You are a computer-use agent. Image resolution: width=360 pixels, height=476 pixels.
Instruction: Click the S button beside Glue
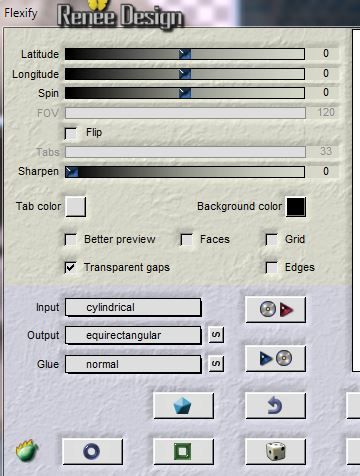(216, 363)
